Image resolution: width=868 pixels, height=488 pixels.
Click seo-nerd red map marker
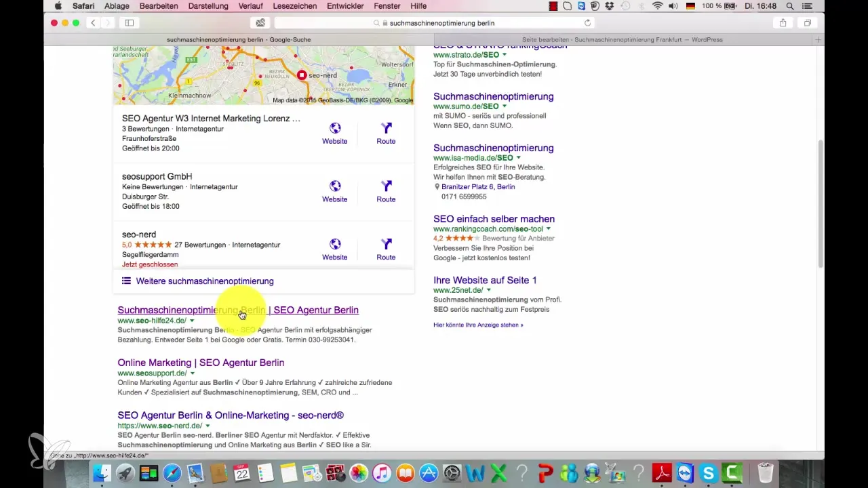click(302, 75)
